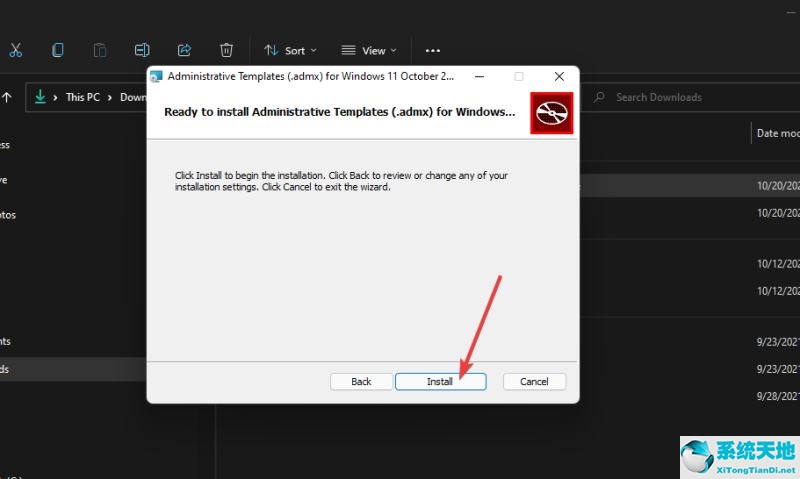800x479 pixels.
Task: Minimize the Administrative Templates installer window
Action: [480, 77]
